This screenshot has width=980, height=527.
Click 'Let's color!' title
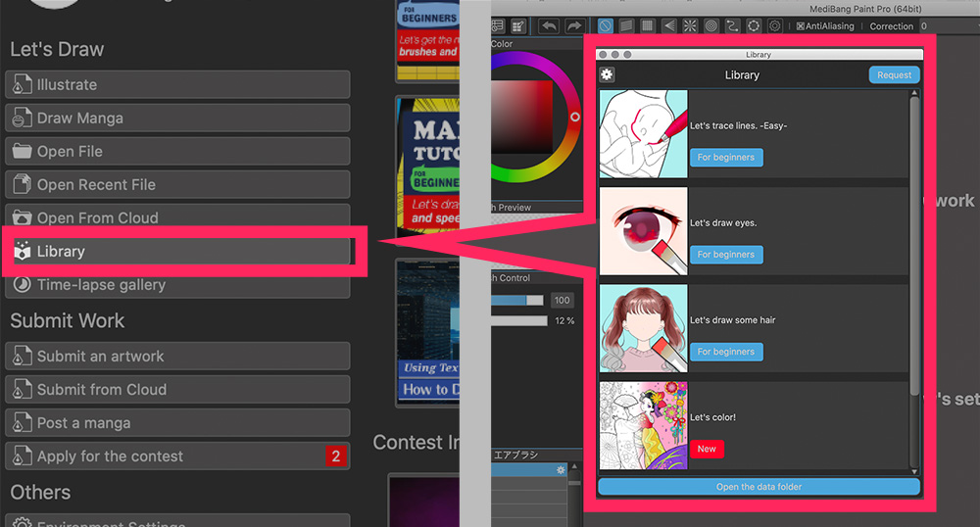712,417
